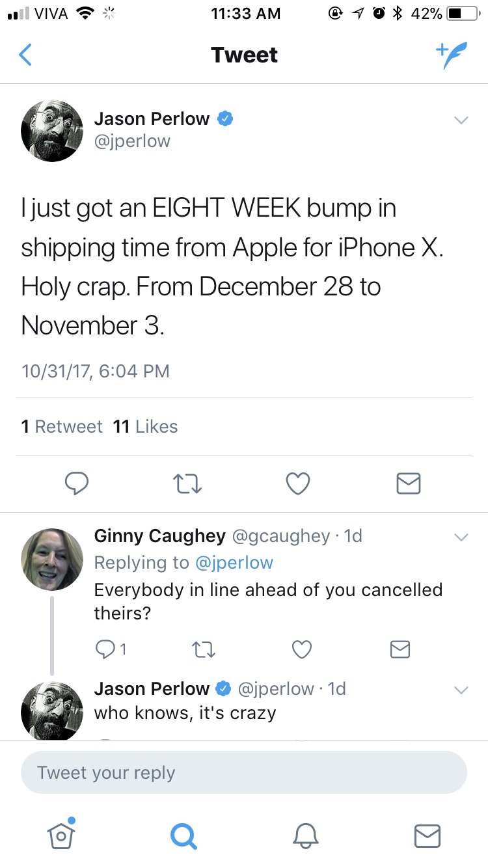Image resolution: width=488 pixels, height=868 pixels.
Task: Like the main tweet with heart
Action: tap(298, 483)
